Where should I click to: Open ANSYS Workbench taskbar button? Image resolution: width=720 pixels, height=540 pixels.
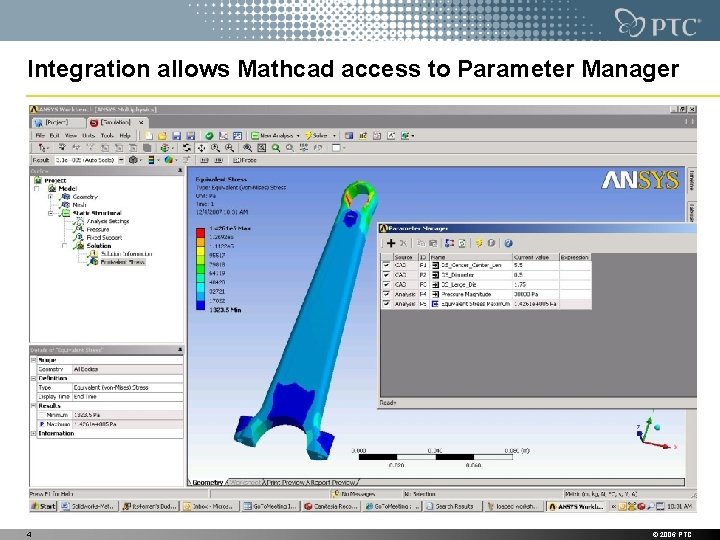[x=575, y=506]
